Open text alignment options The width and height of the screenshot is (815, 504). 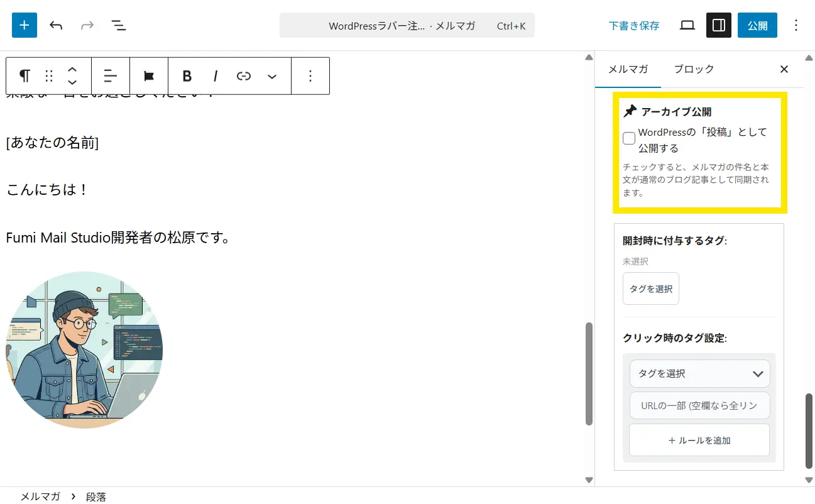[111, 76]
